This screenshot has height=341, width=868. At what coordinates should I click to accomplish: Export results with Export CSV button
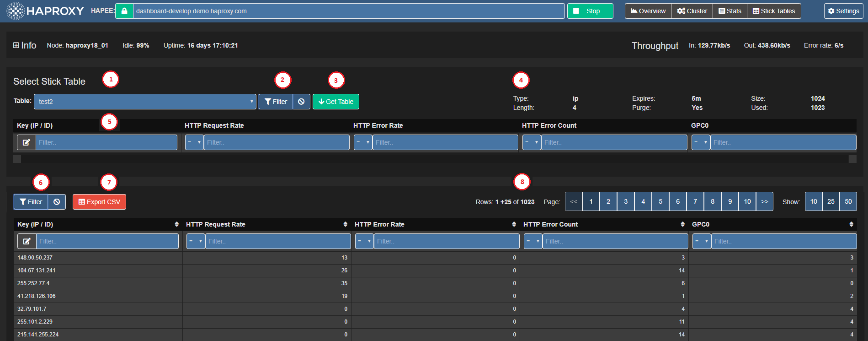pos(99,202)
